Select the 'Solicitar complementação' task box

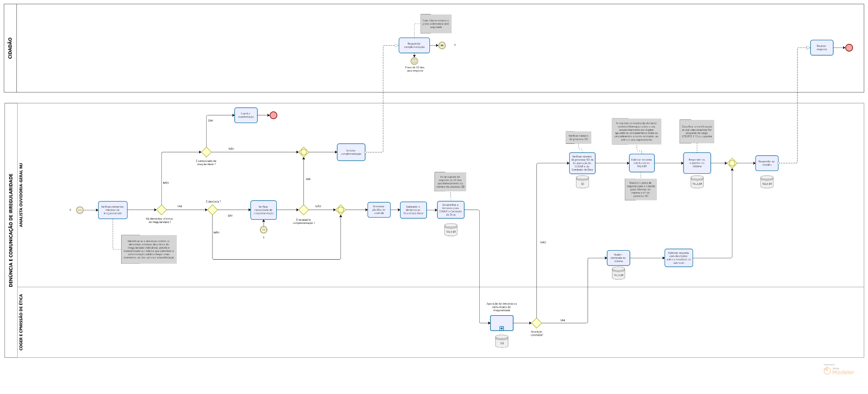[351, 152]
